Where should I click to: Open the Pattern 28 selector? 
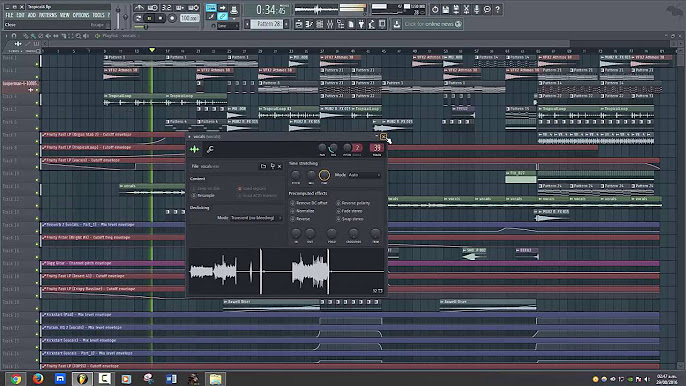pyautogui.click(x=267, y=24)
